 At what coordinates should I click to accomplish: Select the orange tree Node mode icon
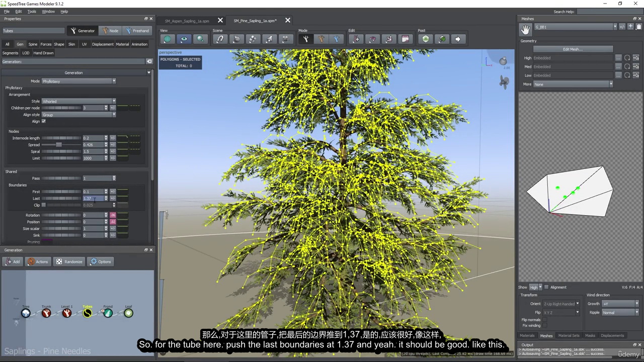(321, 39)
